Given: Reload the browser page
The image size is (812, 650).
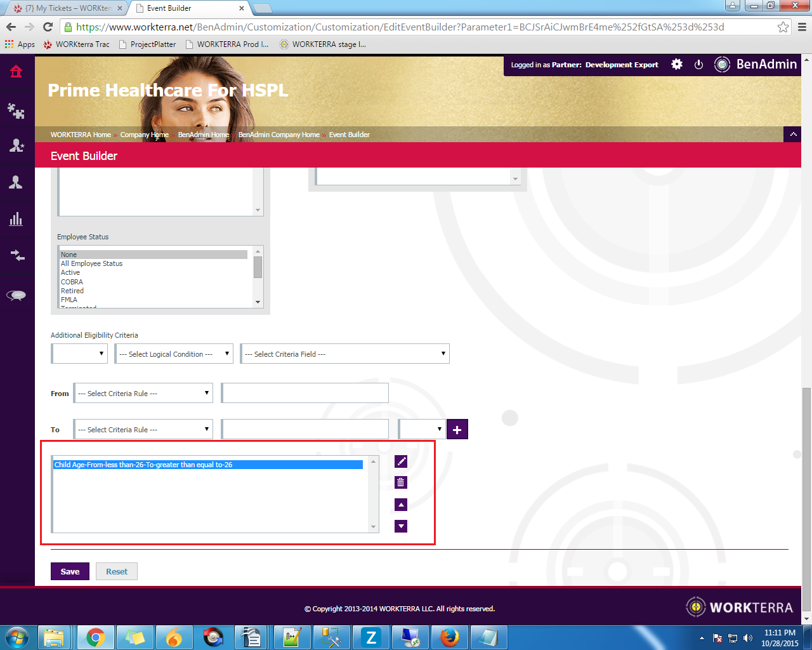Looking at the screenshot, I should (48, 27).
